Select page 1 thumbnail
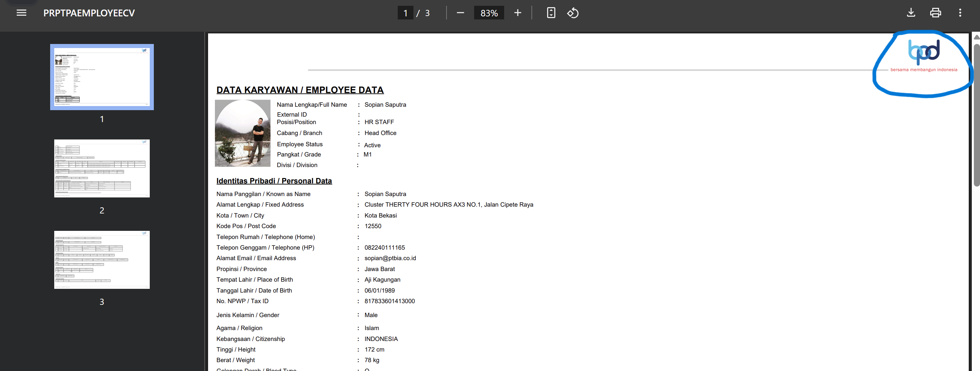The width and height of the screenshot is (980, 371). [x=102, y=77]
